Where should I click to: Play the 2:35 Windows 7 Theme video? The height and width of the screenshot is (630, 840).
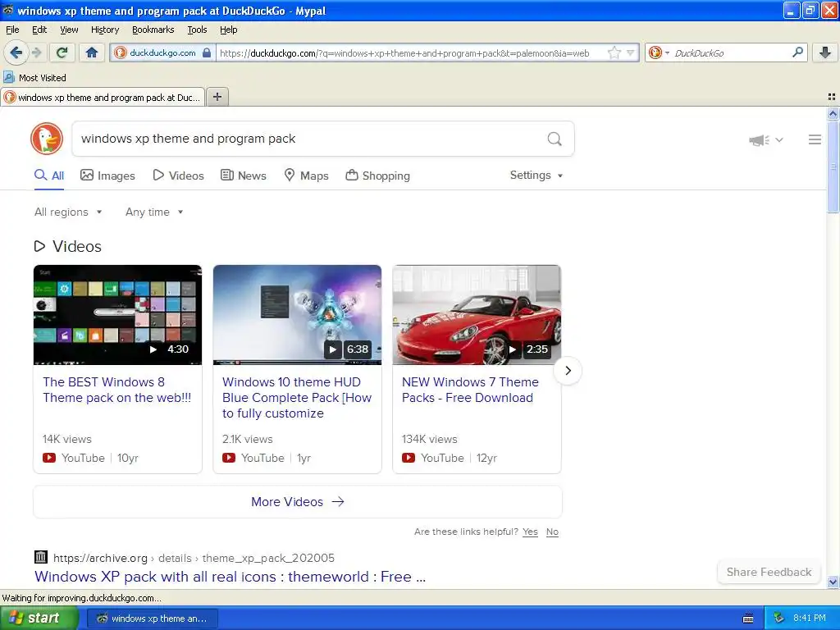click(477, 315)
